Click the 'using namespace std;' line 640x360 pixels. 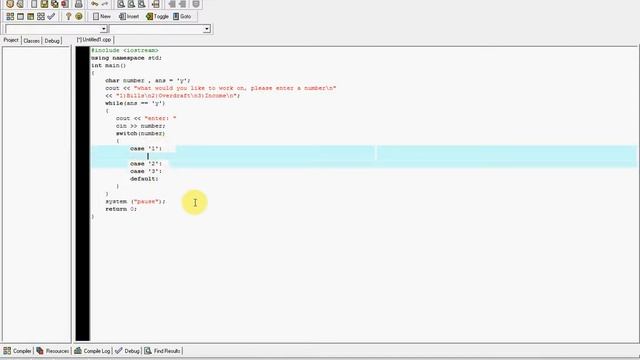pos(126,58)
